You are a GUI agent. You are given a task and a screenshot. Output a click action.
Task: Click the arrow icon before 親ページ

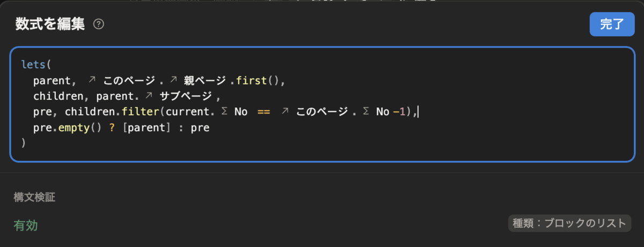(173, 80)
